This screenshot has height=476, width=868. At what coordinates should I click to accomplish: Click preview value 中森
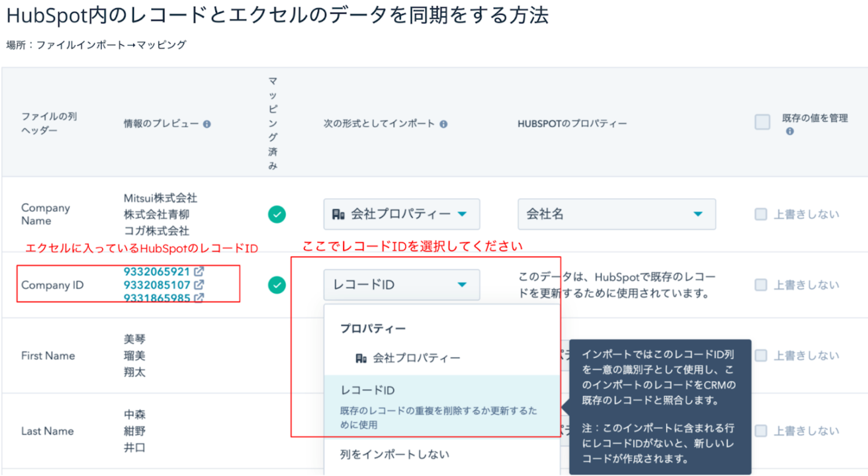[x=135, y=414]
